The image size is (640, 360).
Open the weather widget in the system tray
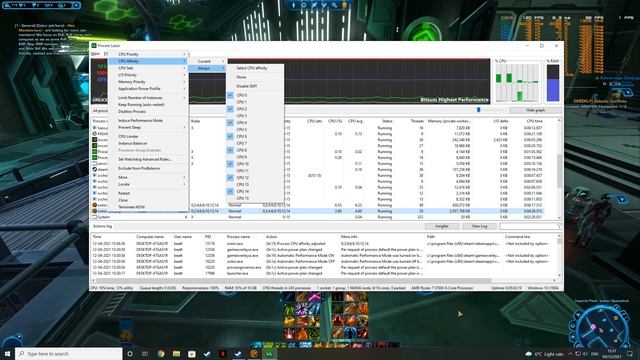coord(545,354)
